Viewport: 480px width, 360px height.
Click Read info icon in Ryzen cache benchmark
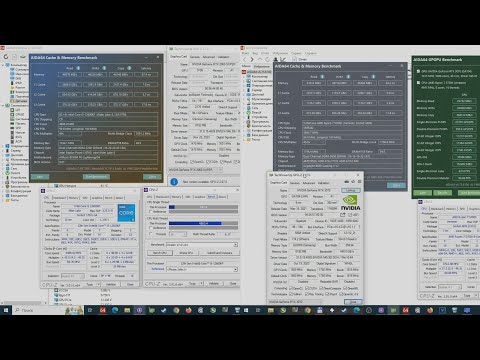(322, 77)
